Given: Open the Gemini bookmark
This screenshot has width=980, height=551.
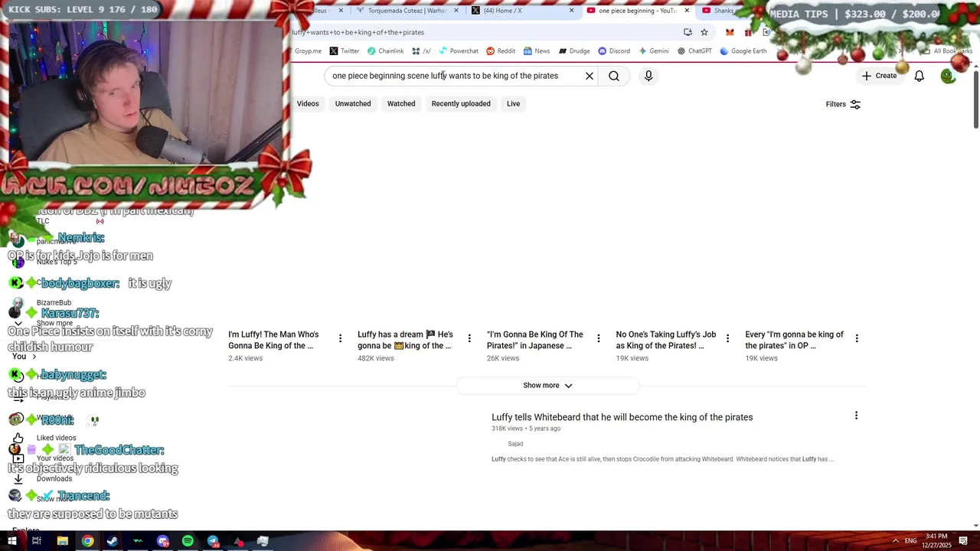Looking at the screenshot, I should [653, 51].
